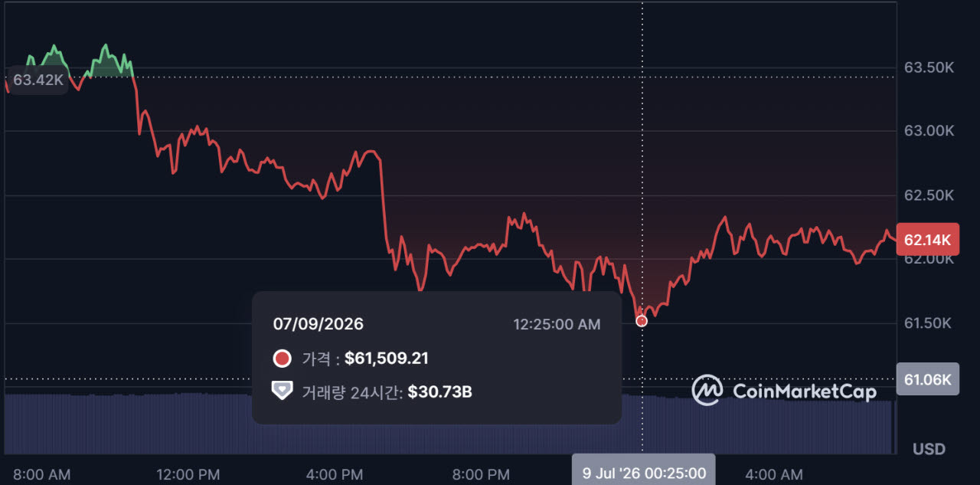
Task: Click the red price dot in the tooltip
Action: 283,359
